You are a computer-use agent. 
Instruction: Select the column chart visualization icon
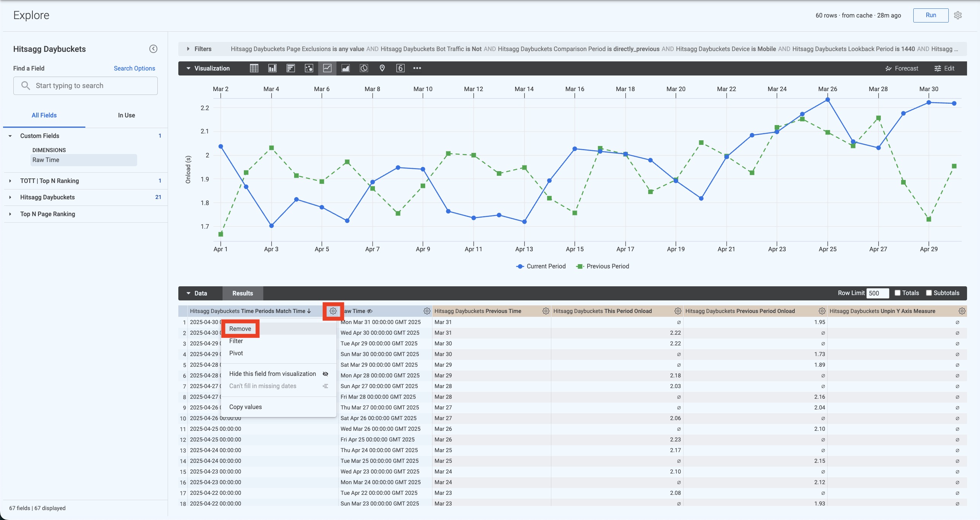click(x=272, y=68)
